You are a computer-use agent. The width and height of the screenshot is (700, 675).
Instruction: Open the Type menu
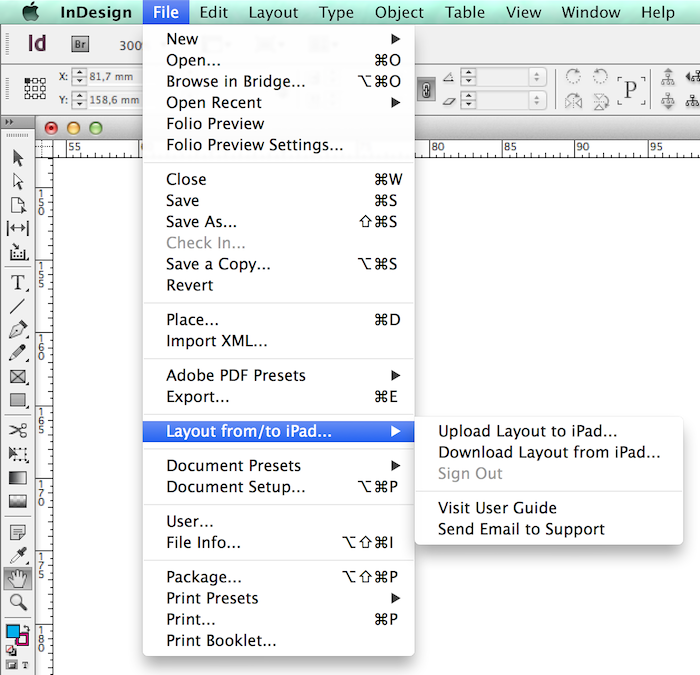pos(336,12)
